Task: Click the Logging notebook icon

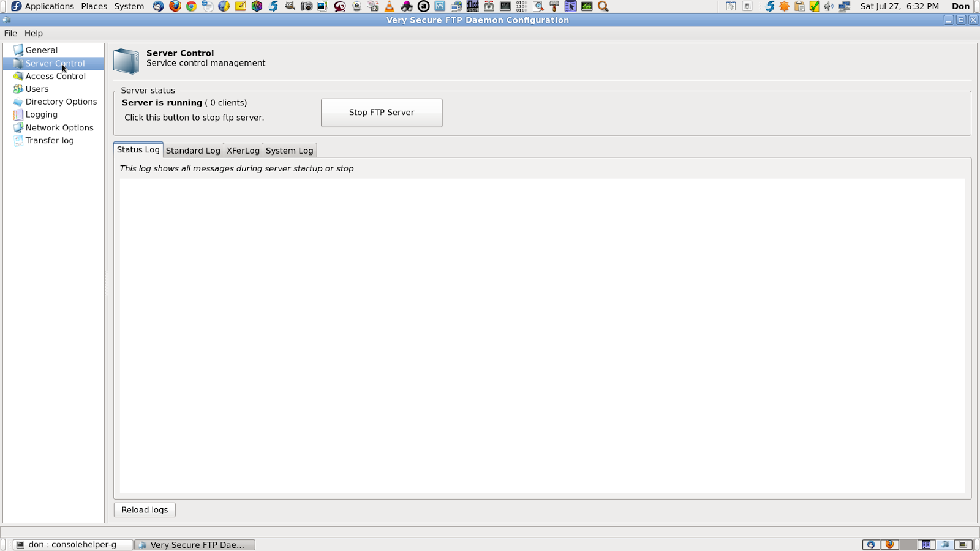Action: (x=18, y=114)
